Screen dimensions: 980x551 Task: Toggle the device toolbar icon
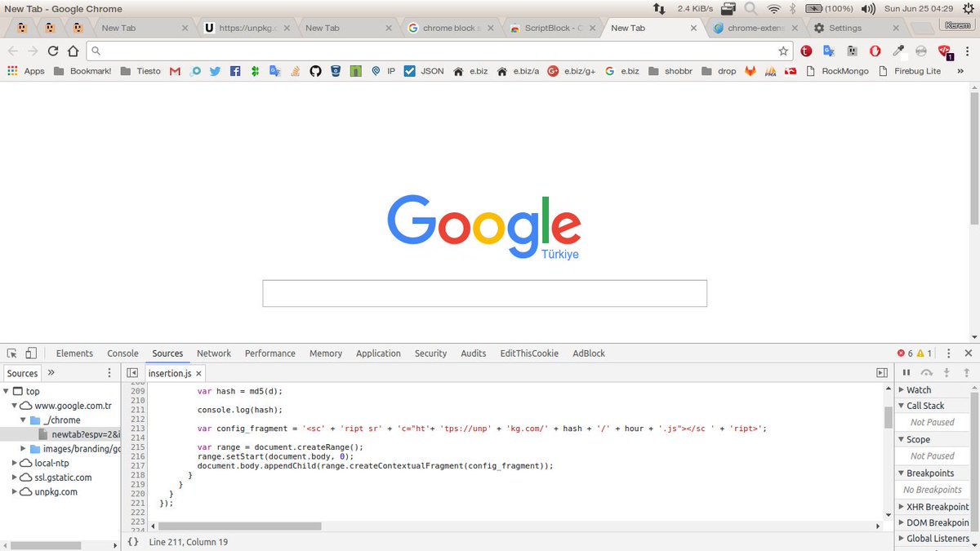[31, 353]
